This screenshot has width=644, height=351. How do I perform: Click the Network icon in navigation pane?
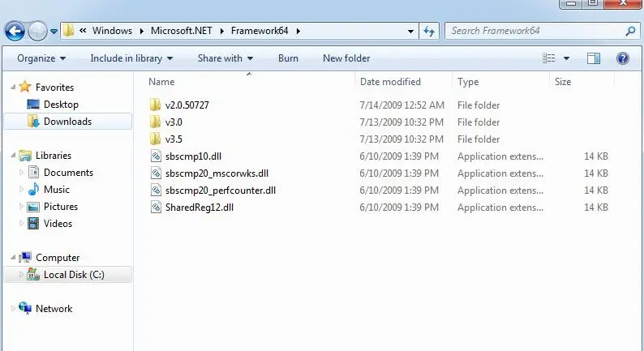25,308
